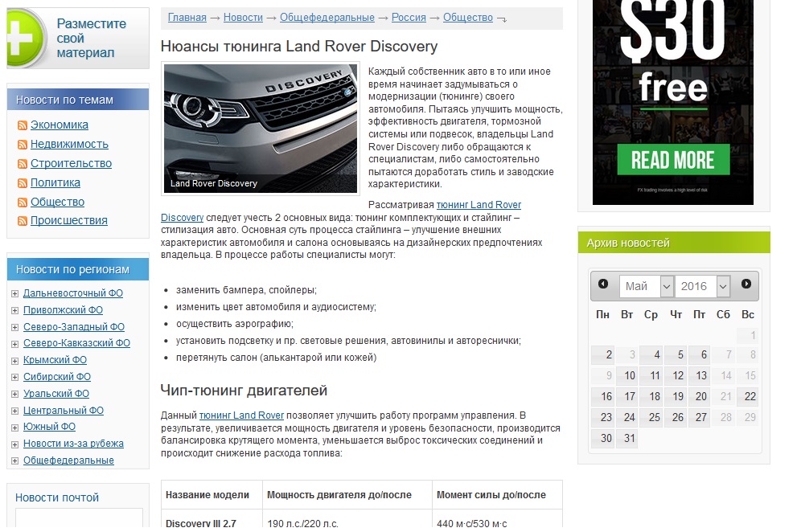This screenshot has height=532, width=797.
Task: Click RSS icon next to Экономика
Action: pyautogui.click(x=23, y=125)
